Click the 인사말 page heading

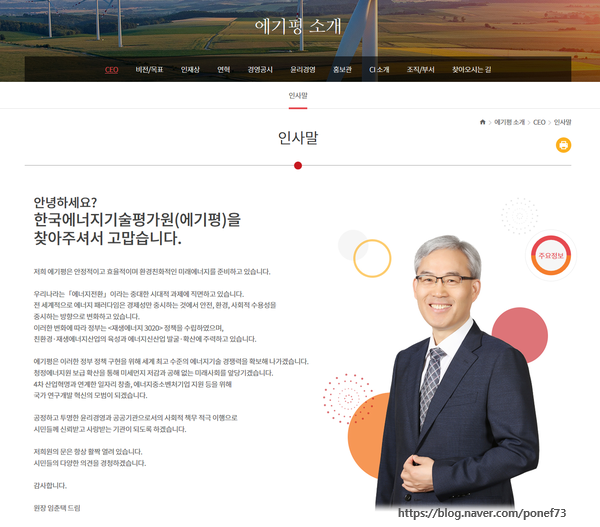(298, 138)
